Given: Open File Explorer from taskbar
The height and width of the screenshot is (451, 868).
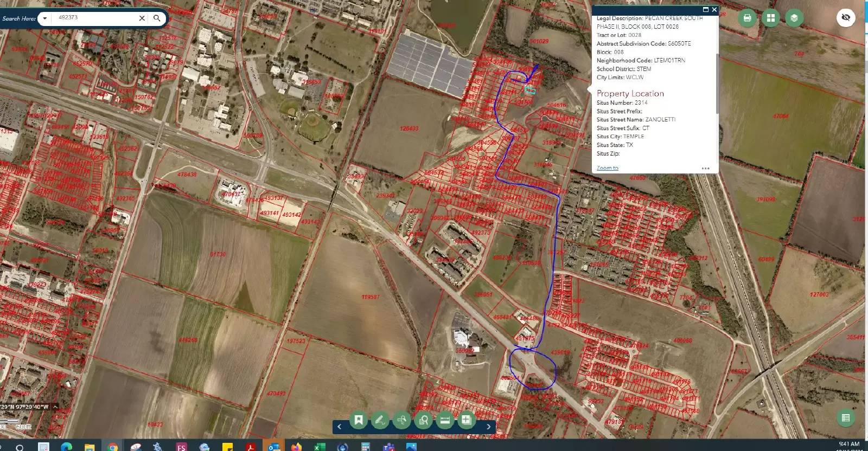Looking at the screenshot, I should [x=90, y=446].
